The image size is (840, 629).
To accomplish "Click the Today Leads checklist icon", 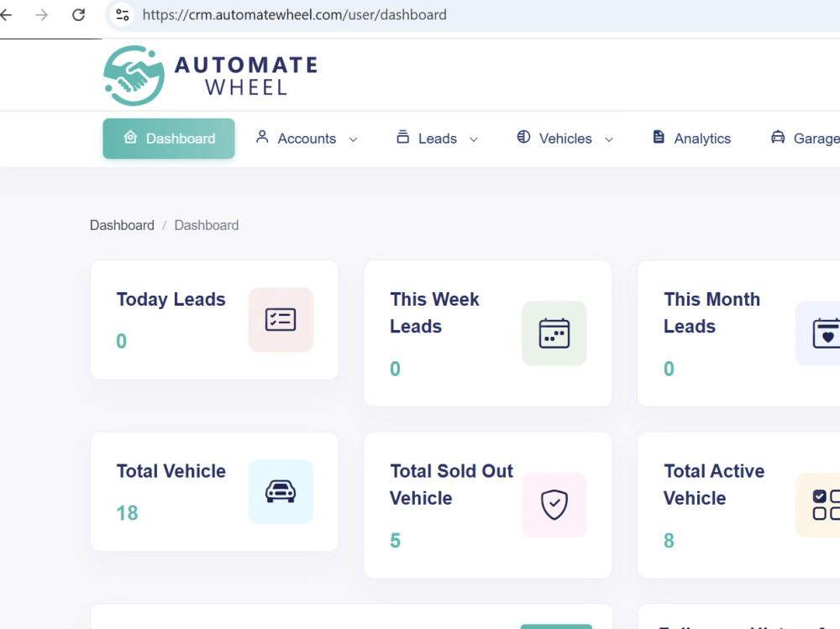I will (281, 320).
